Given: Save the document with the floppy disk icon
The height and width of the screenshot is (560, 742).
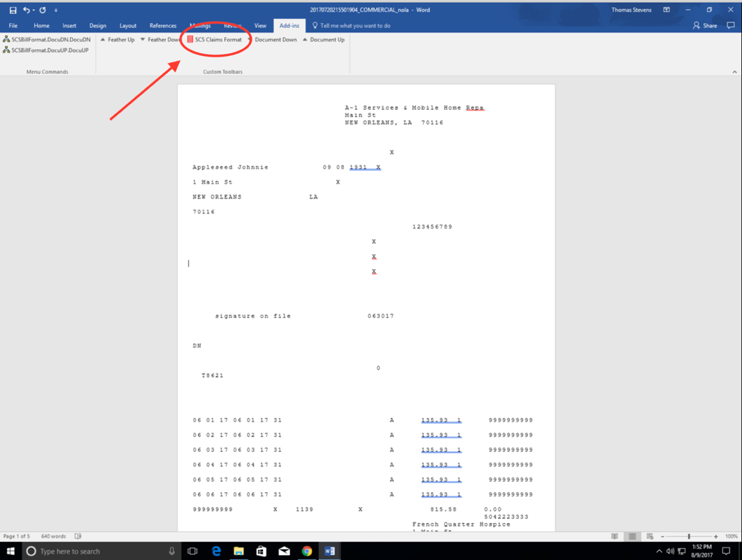Looking at the screenshot, I should (13, 10).
